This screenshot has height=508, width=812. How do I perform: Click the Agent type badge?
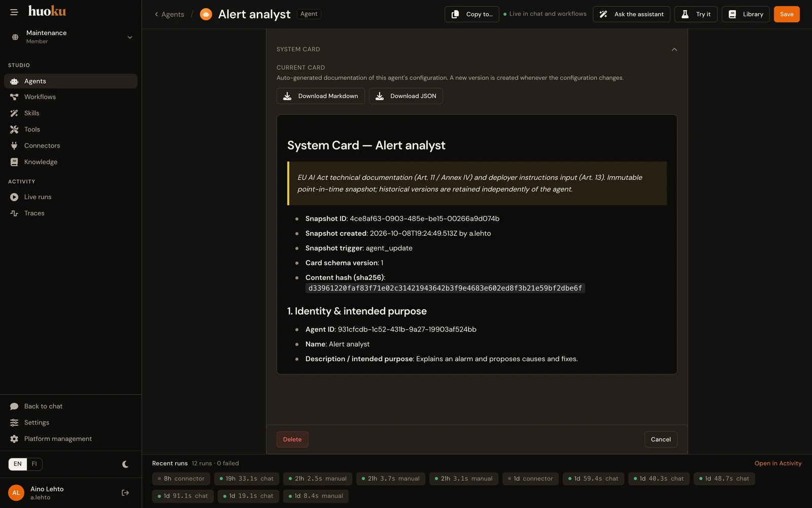(x=309, y=14)
